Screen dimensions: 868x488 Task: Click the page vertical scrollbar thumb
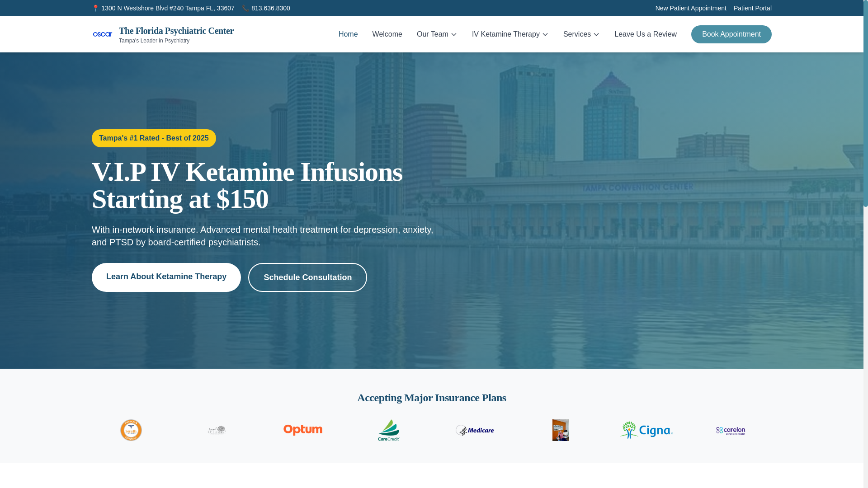tap(865, 103)
